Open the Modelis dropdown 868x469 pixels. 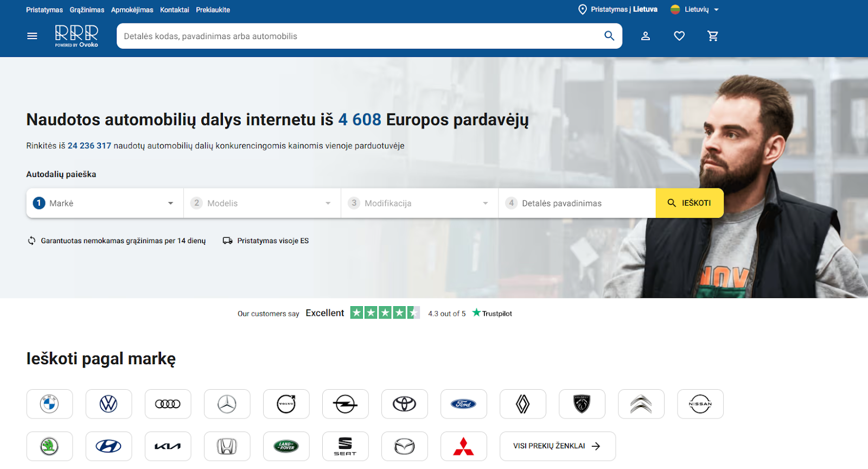click(x=262, y=203)
